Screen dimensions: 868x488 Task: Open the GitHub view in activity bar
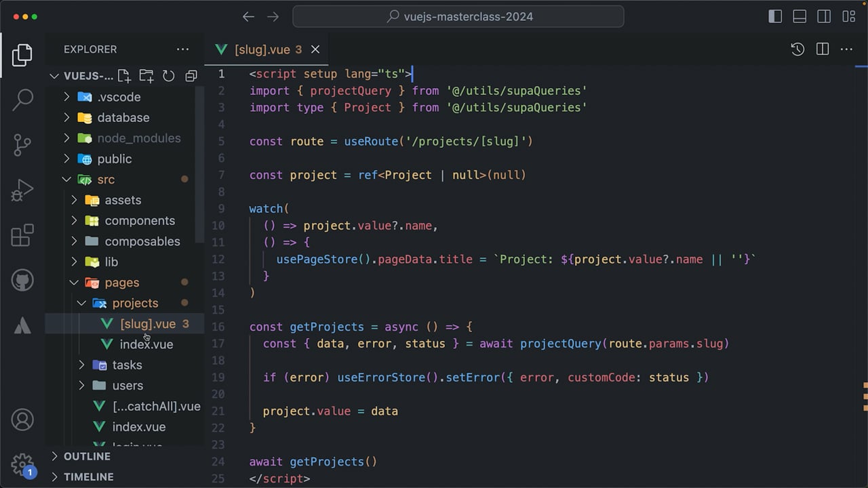click(x=22, y=280)
